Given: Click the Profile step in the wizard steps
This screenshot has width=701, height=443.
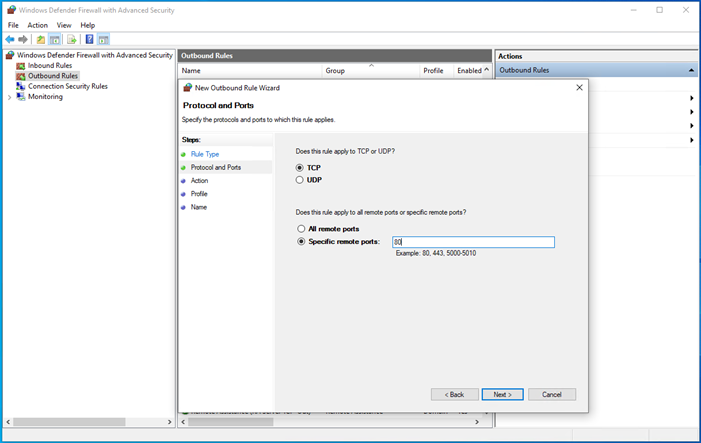Looking at the screenshot, I should (199, 194).
